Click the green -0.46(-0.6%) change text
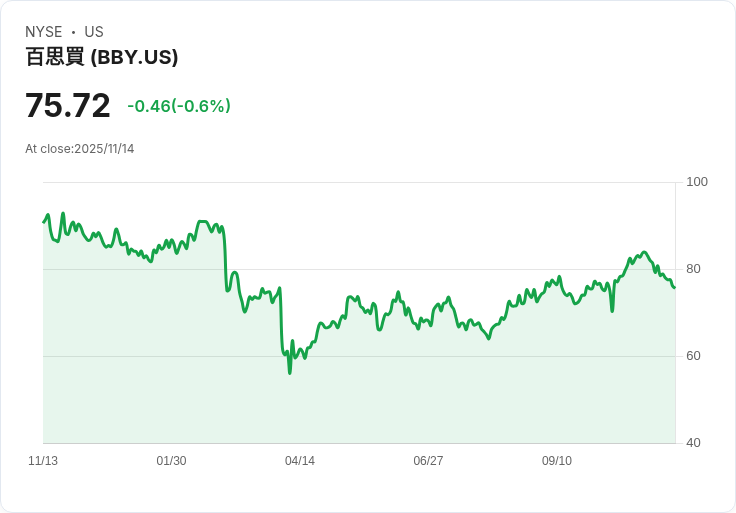 pyautogui.click(x=179, y=106)
